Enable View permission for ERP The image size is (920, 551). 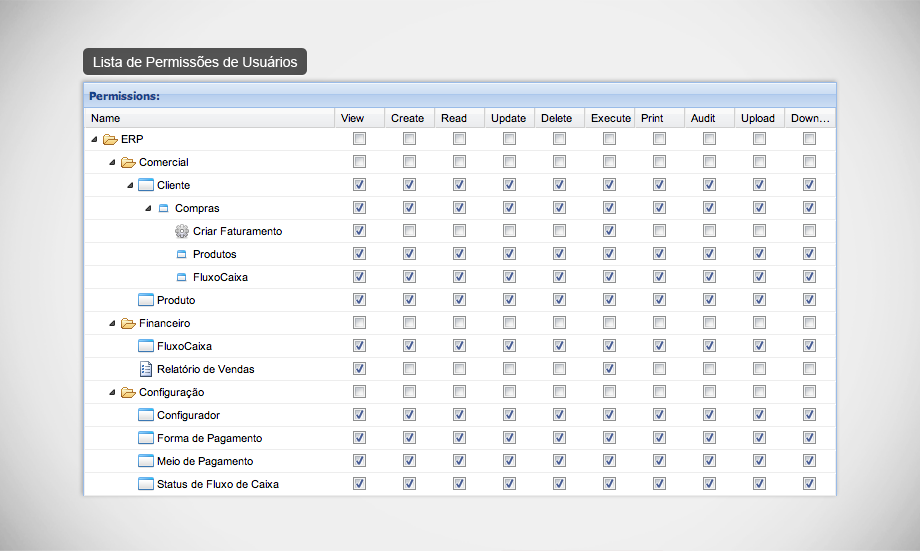[359, 139]
